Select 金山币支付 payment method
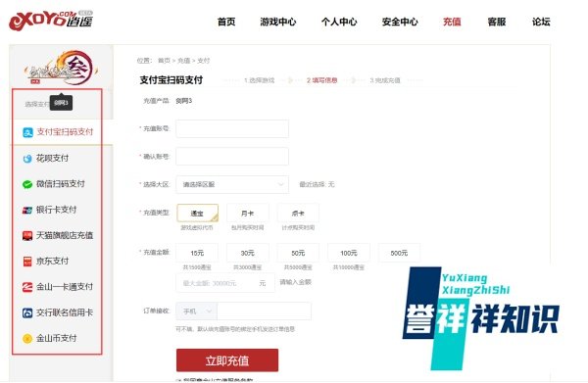588x383 pixels. pos(56,338)
